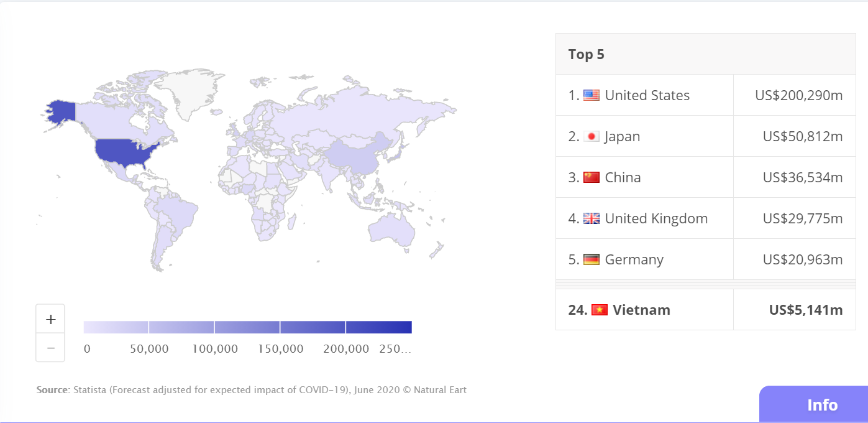868x423 pixels.
Task: Zoom in on the world map
Action: point(50,319)
